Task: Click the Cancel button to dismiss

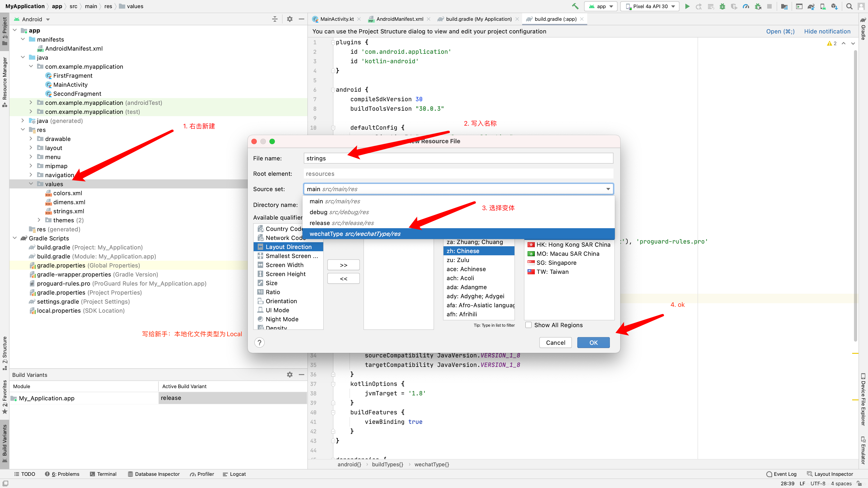Action: 555,343
